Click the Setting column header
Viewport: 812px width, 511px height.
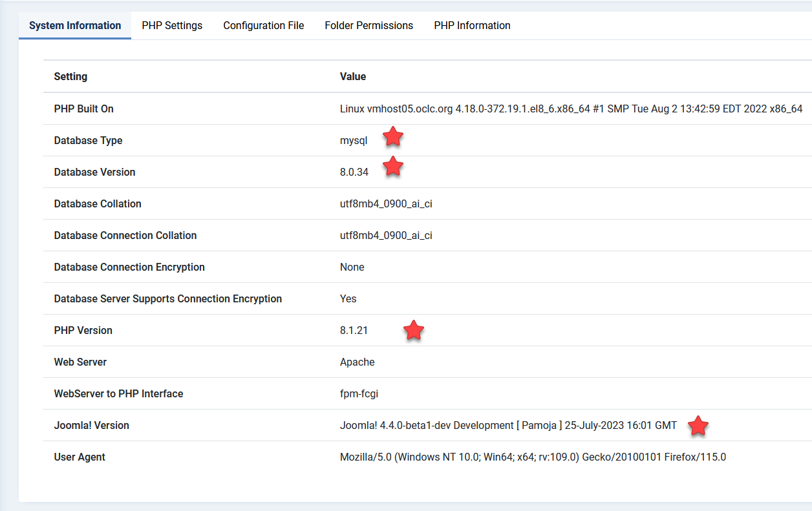70,76
